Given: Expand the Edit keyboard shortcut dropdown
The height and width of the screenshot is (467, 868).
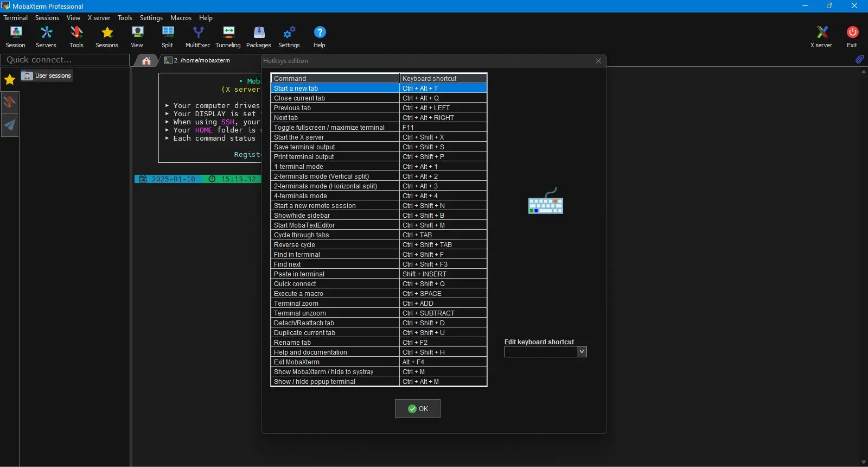Looking at the screenshot, I should coord(582,352).
